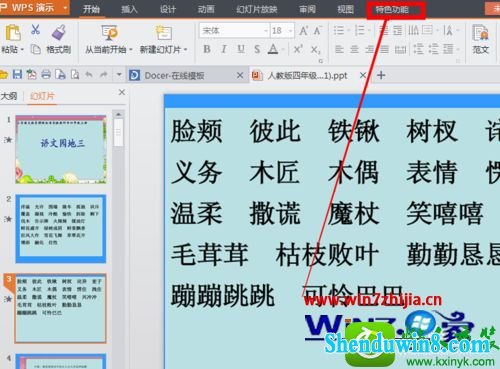Select slide 1 thumbnail 语文园地三
Viewport: 500px width, 369px height.
(61, 150)
